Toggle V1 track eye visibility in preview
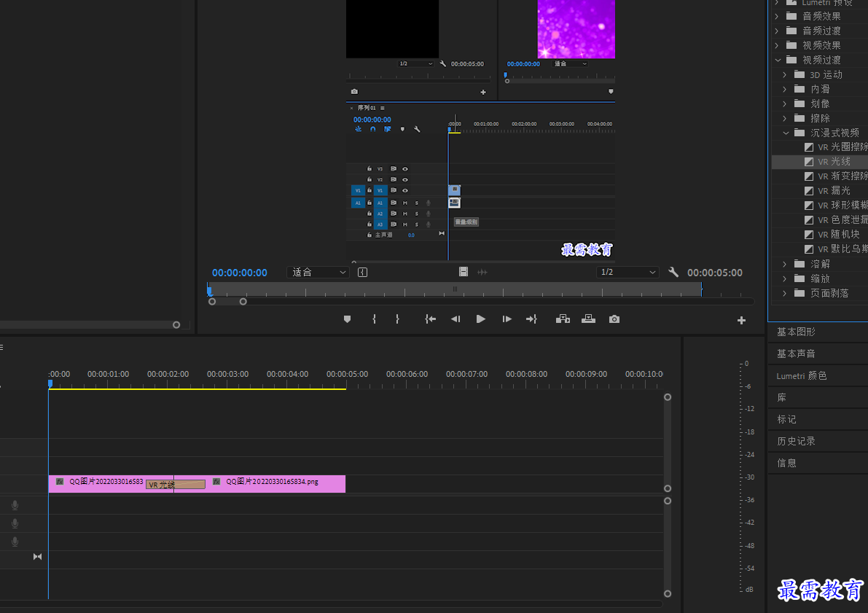The height and width of the screenshot is (613, 868). (x=404, y=190)
